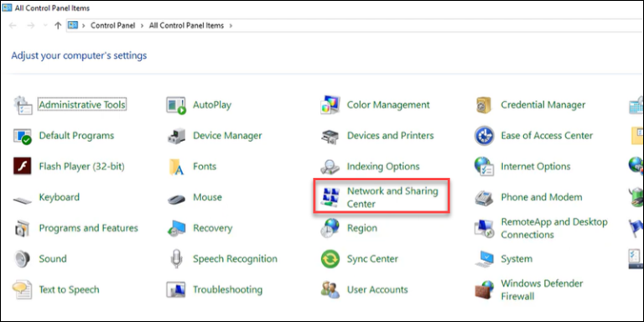This screenshot has height=322, width=644.
Task: Open the Programs and Features icon
Action: (22, 228)
